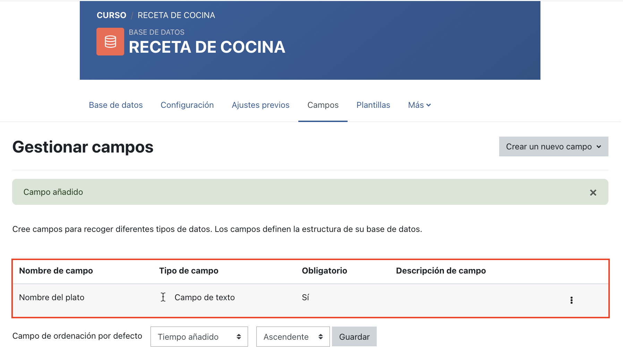Click the large RECETA DE COCINA title

point(207,47)
